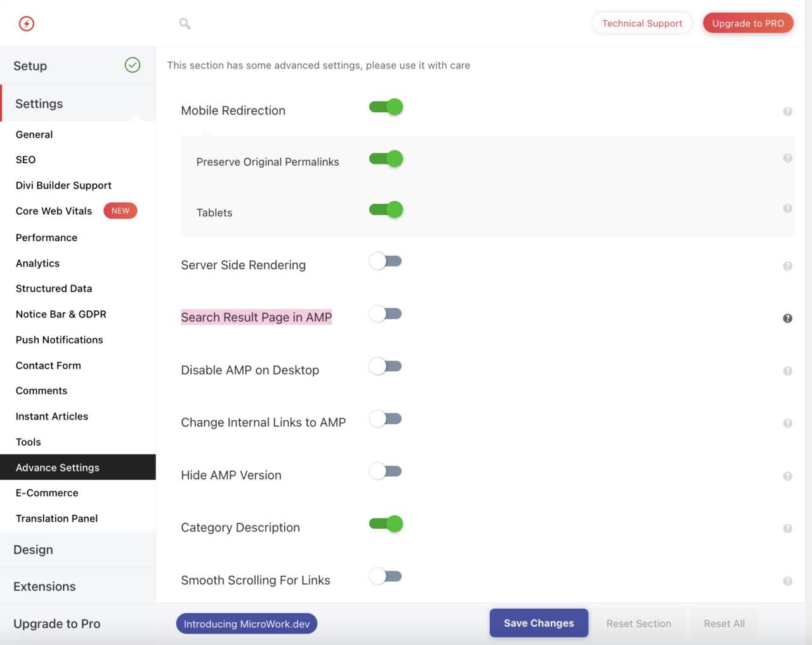Turn on Disable AMP on Desktop
This screenshot has height=645, width=812.
click(x=386, y=366)
